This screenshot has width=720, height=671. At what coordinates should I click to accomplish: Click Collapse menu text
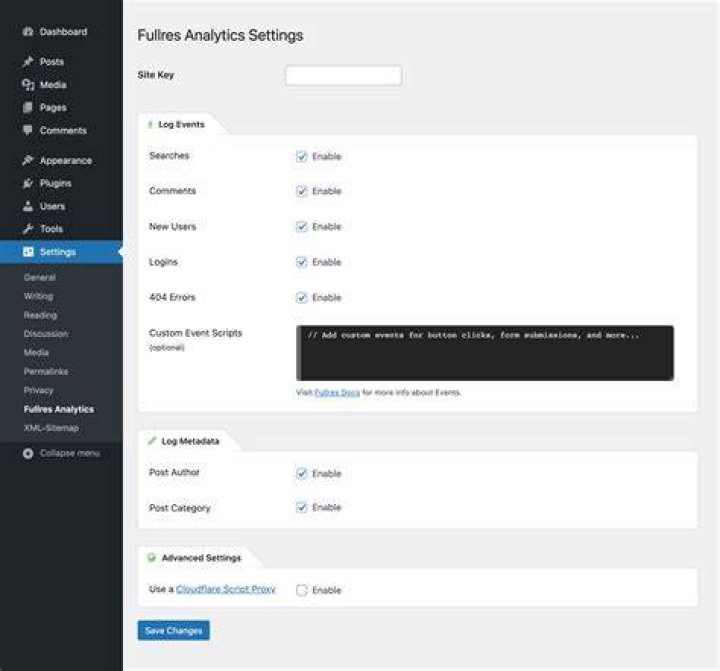point(70,453)
